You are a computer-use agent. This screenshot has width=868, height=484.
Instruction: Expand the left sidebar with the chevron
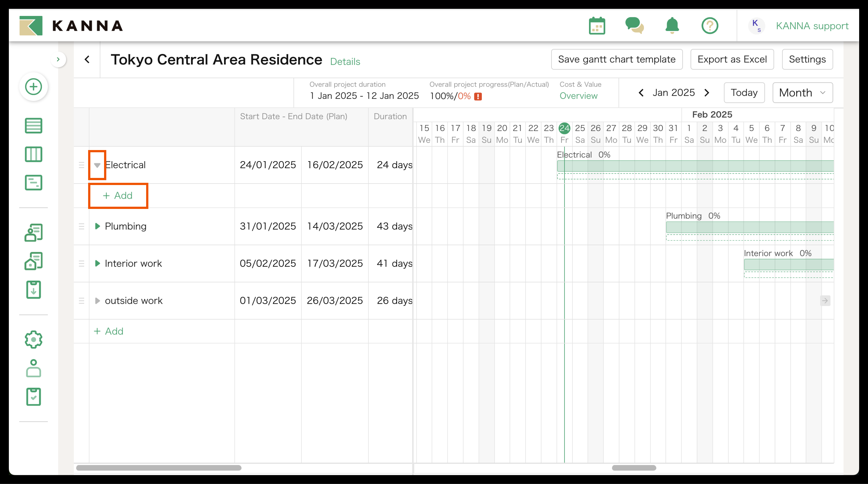58,60
